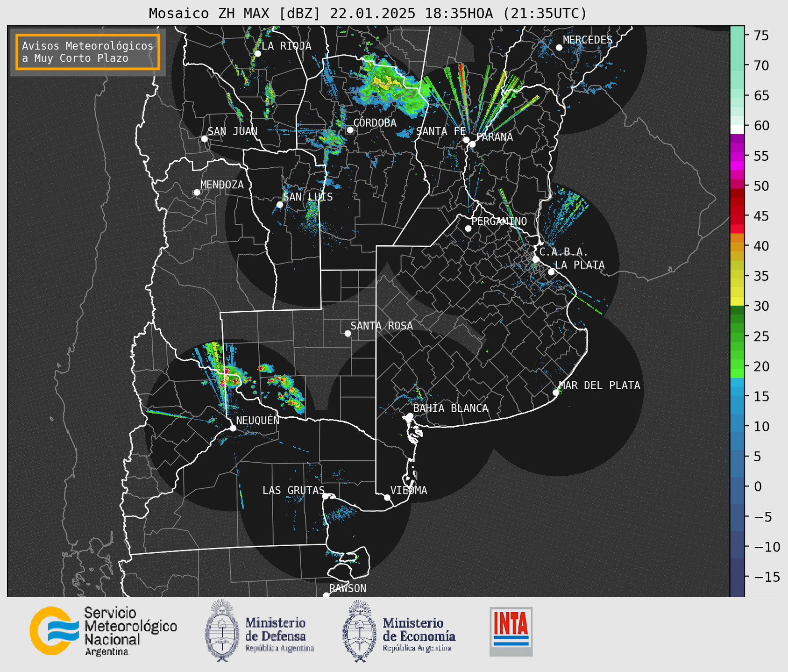Click the Las Grutas city marker
Screen dimensions: 788x672
point(326,496)
